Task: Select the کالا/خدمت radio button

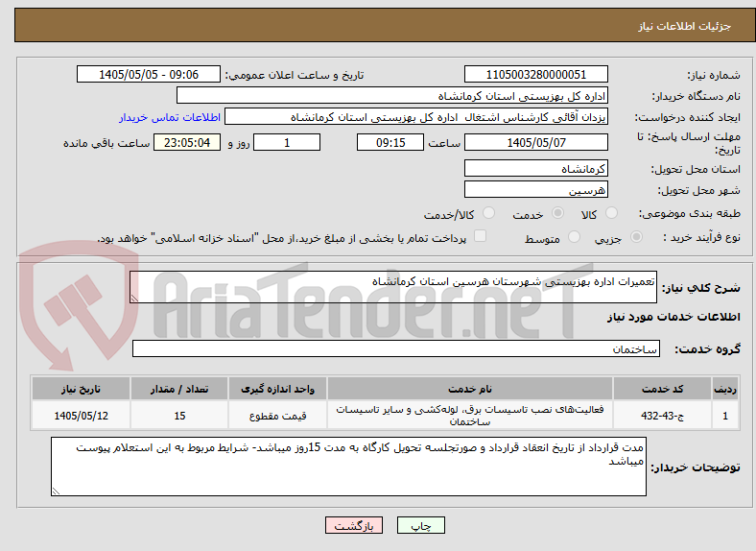Action: [x=488, y=213]
